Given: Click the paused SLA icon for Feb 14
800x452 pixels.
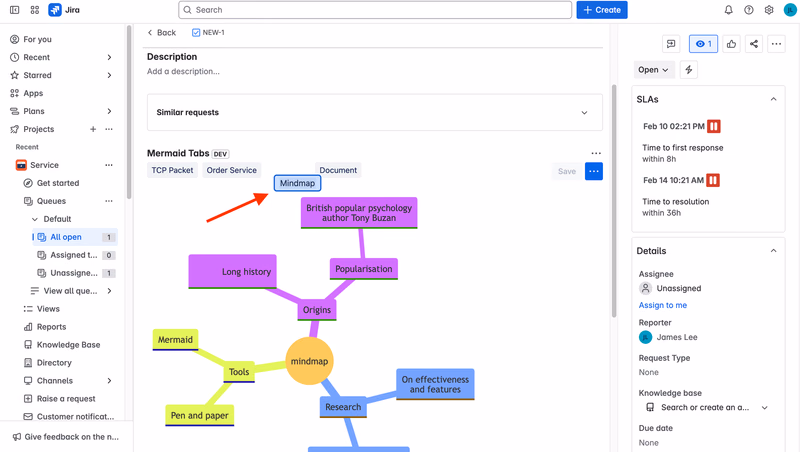Looking at the screenshot, I should pos(713,180).
